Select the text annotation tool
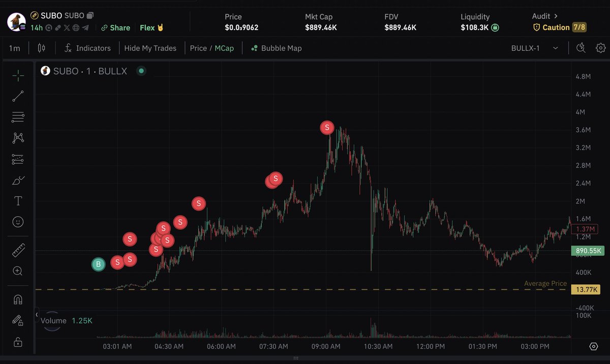 (x=17, y=201)
